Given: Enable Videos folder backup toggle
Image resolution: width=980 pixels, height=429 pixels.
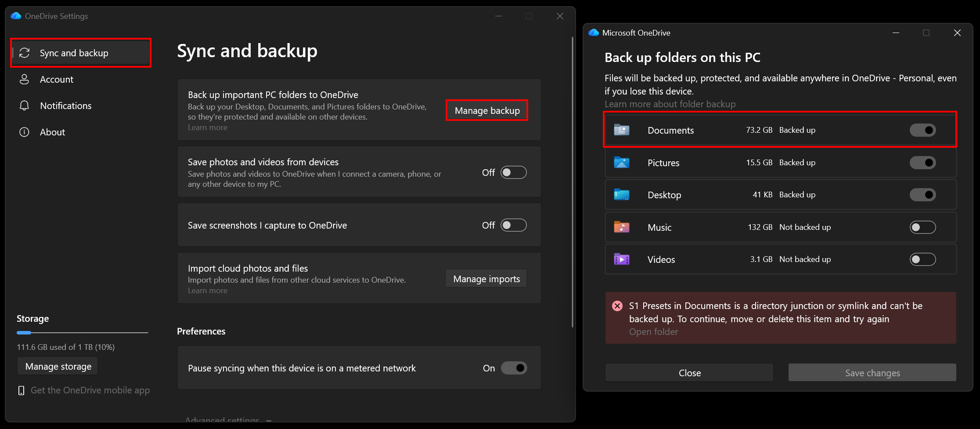Looking at the screenshot, I should click(922, 259).
